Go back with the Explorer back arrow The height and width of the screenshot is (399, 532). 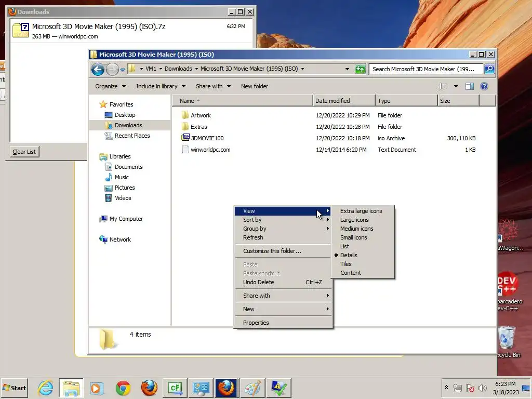pyautogui.click(x=98, y=69)
